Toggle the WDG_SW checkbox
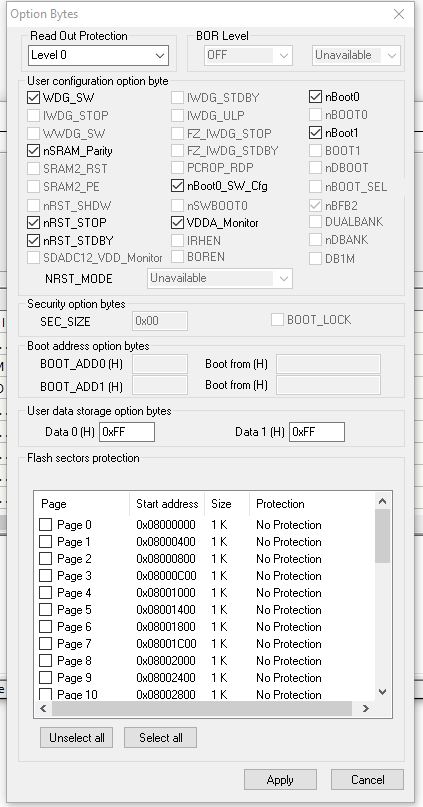This screenshot has height=807, width=423. pos(33,97)
